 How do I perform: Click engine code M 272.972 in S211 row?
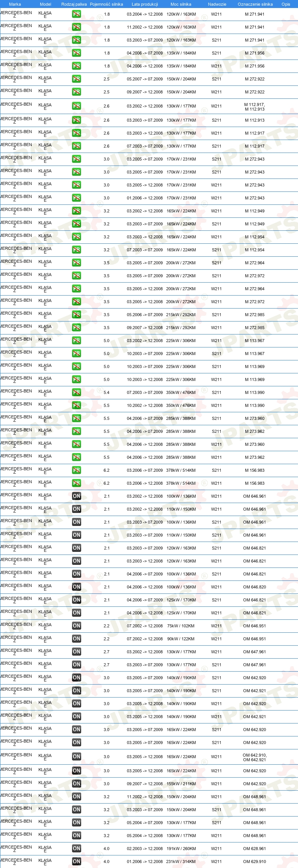[255, 276]
